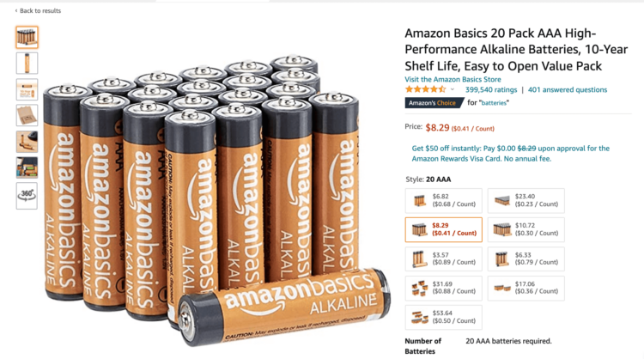The height and width of the screenshot is (359, 644).
Task: Show the single battery thumbnail image
Action: pyautogui.click(x=27, y=63)
